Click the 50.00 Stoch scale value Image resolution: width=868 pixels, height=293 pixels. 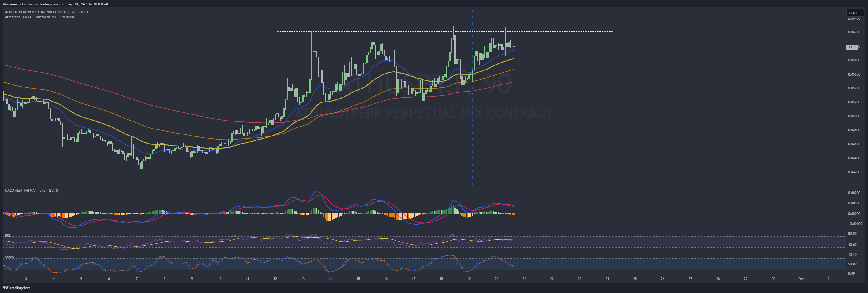[852, 264]
